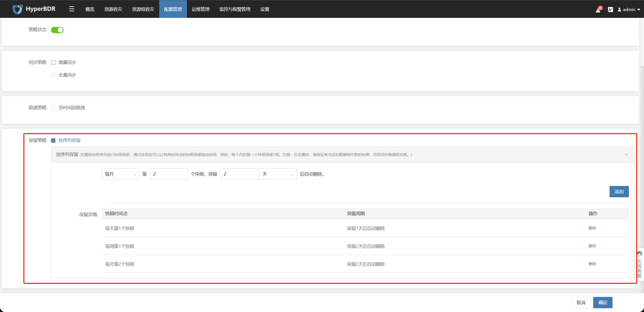Click the 确定 button
This screenshot has width=644, height=312.
(x=603, y=302)
